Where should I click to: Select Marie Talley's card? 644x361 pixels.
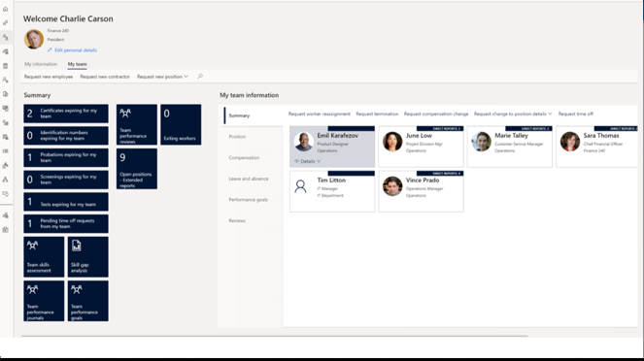pos(510,147)
